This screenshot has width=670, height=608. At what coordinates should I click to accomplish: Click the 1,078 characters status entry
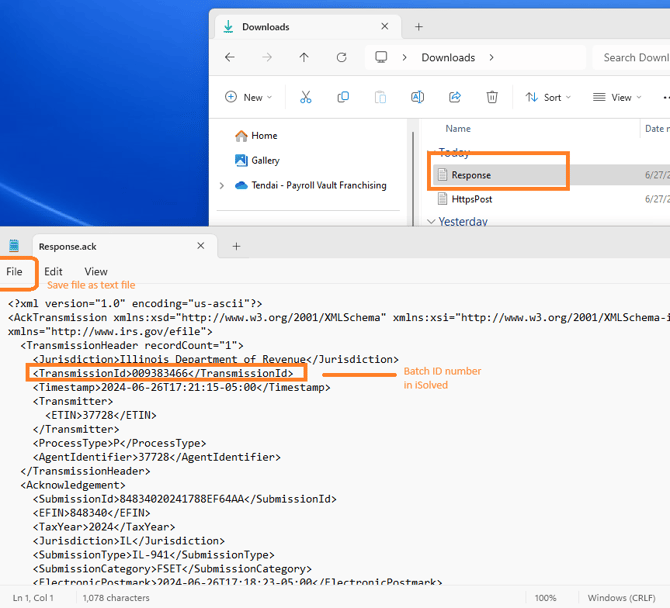(x=116, y=598)
